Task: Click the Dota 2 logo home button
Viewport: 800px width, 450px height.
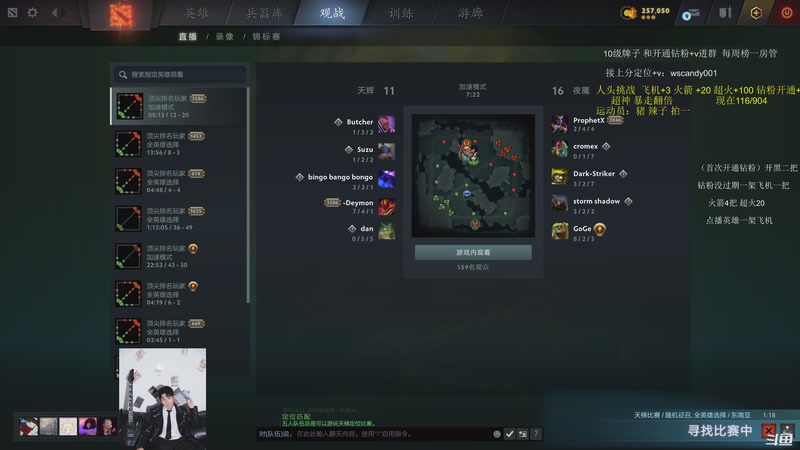Action: (121, 15)
